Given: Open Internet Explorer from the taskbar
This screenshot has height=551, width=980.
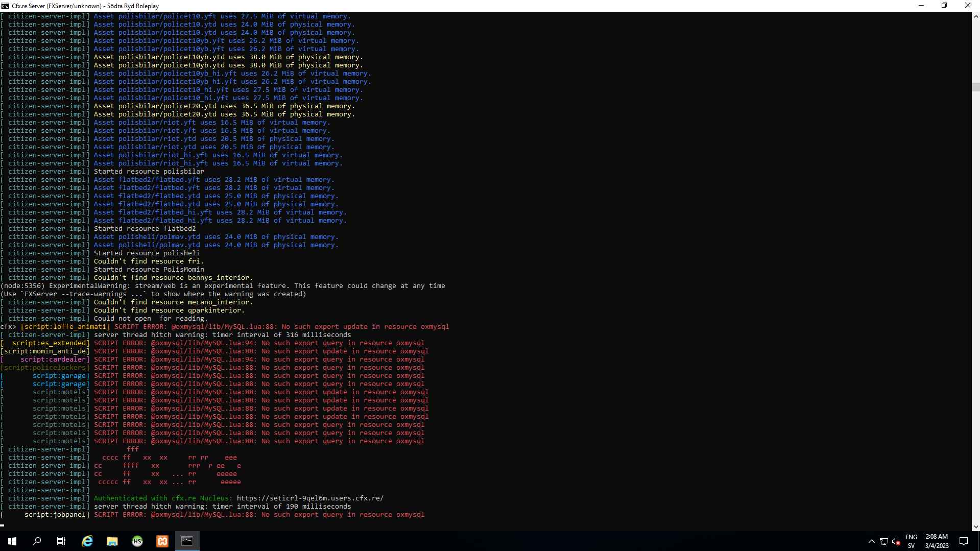Looking at the screenshot, I should (x=87, y=541).
